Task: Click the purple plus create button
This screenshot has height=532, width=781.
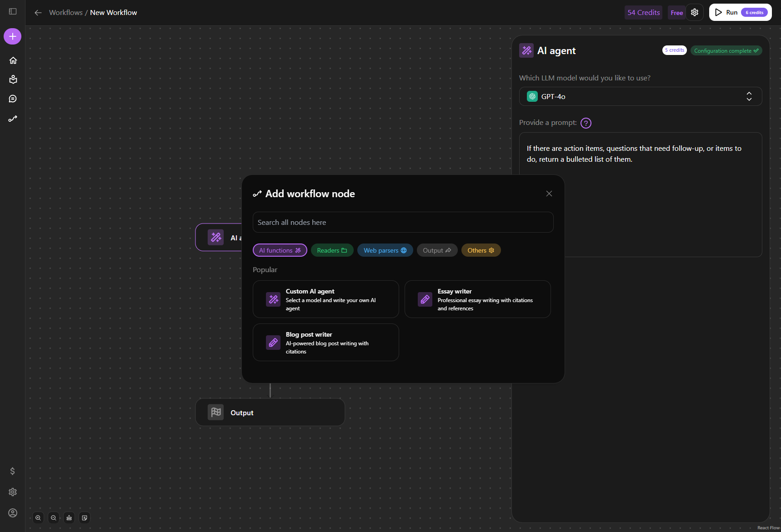Action: click(13, 36)
